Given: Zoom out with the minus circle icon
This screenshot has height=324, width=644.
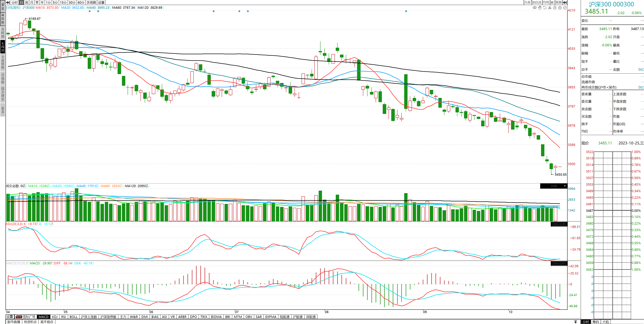Looking at the screenshot, I should pos(565,8).
